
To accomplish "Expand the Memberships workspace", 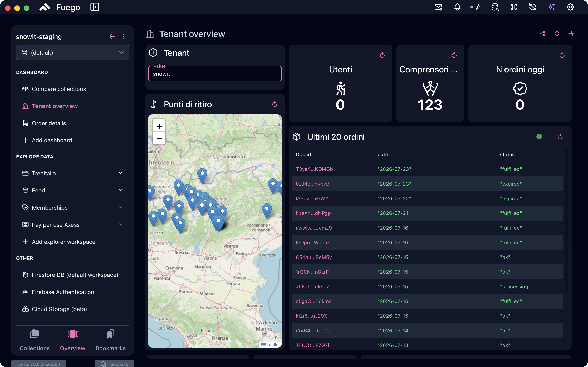I will click(72, 208).
